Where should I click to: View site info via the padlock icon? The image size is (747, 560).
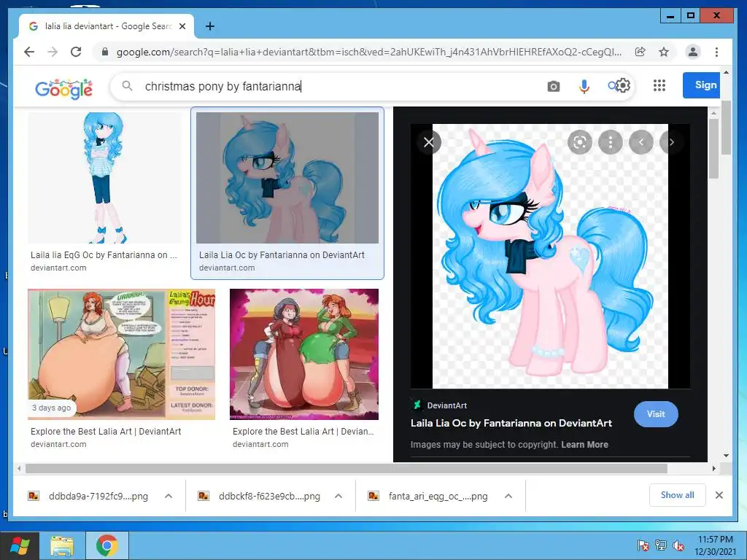[105, 52]
